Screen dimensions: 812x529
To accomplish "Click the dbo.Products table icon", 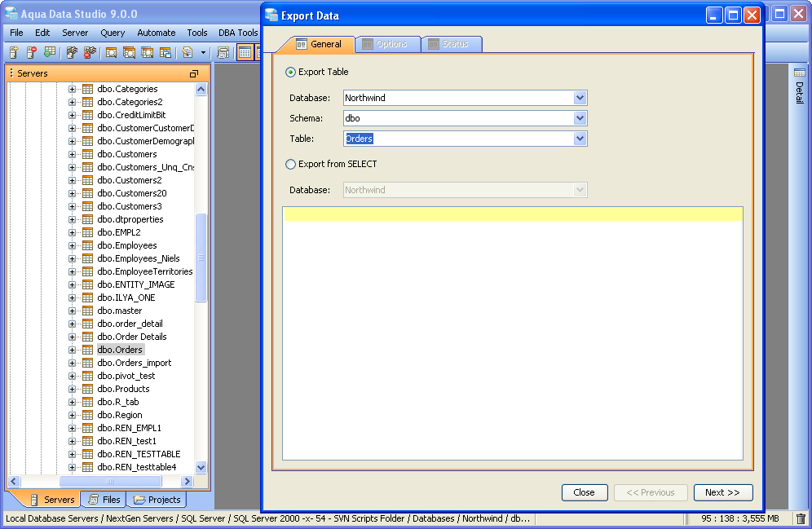I will coord(87,389).
